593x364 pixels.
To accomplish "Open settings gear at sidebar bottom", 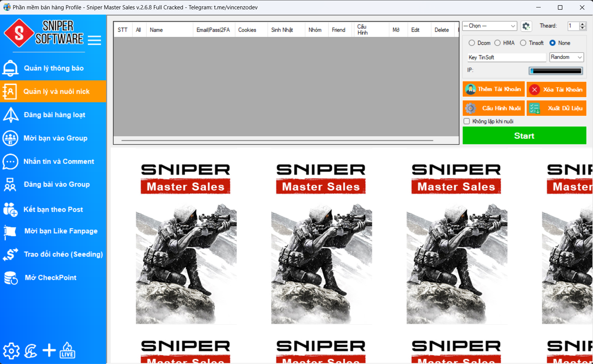I will pos(11,351).
